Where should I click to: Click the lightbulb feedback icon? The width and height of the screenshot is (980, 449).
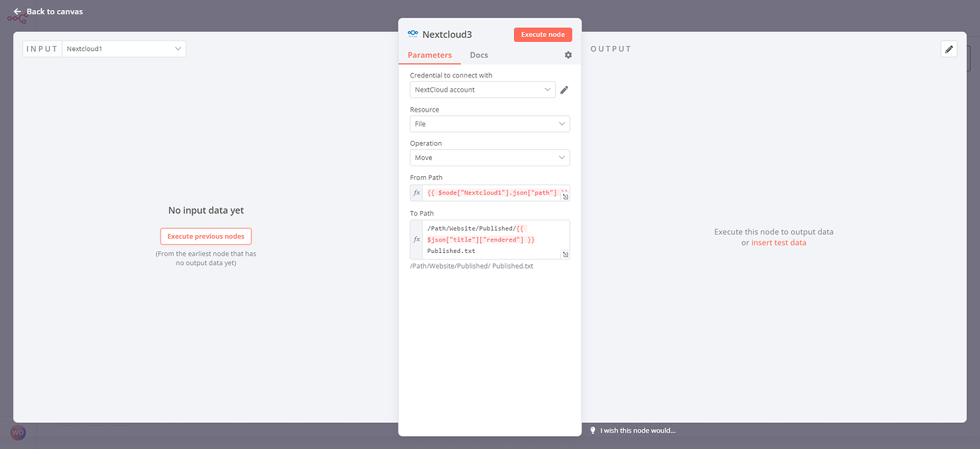593,431
